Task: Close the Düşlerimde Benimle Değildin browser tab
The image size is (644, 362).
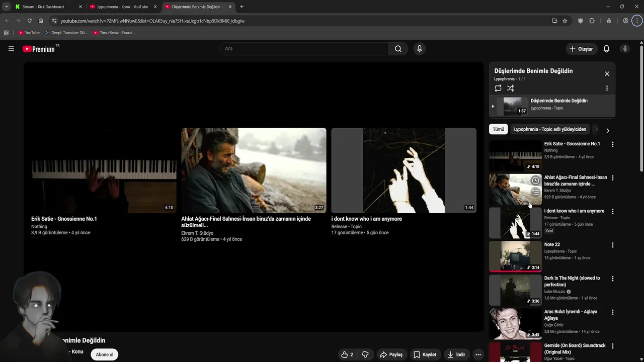Action: 230,7
